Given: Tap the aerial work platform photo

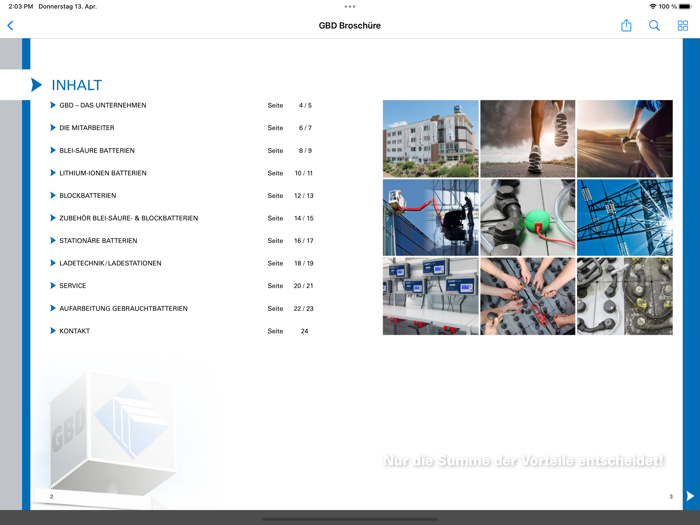Looking at the screenshot, I should [x=430, y=217].
